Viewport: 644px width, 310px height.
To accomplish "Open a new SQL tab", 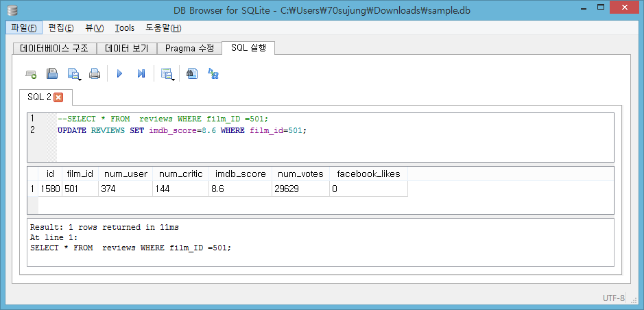I will coord(31,74).
